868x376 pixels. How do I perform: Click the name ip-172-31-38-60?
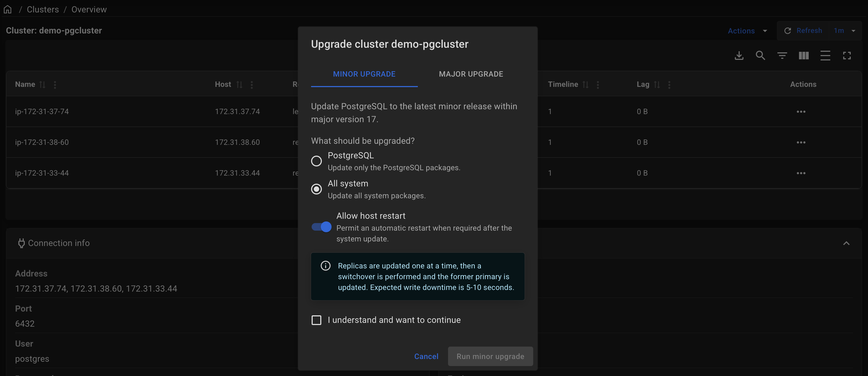(x=42, y=142)
